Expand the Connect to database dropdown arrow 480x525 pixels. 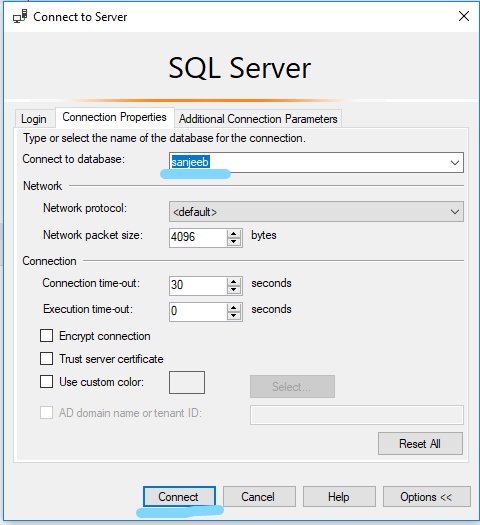click(x=455, y=163)
